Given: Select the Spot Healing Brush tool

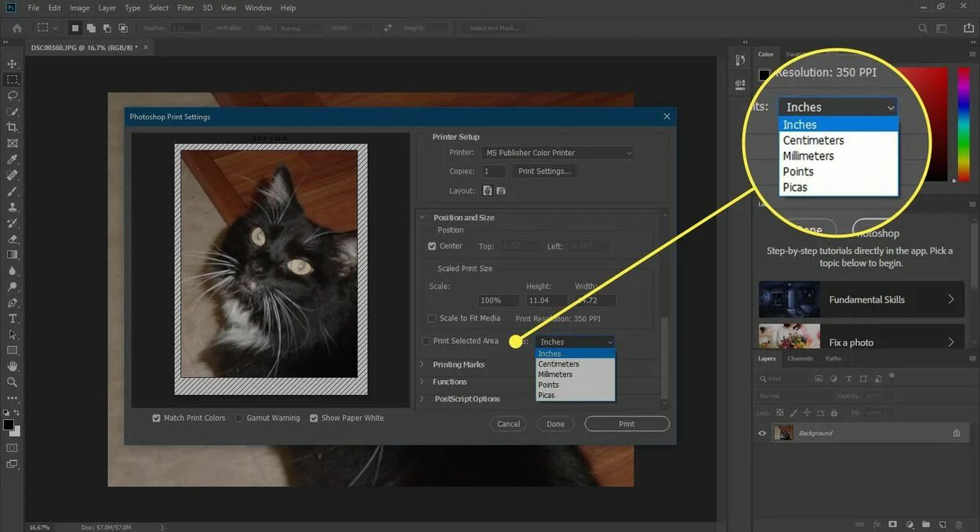Looking at the screenshot, I should tap(13, 175).
